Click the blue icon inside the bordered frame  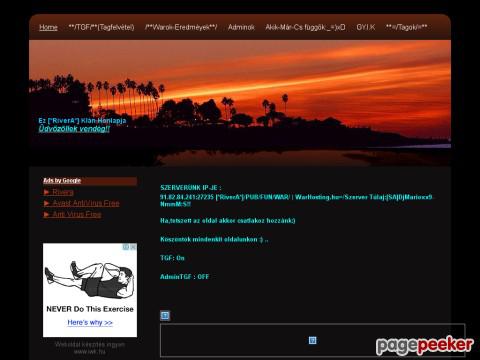pyautogui.click(x=312, y=340)
